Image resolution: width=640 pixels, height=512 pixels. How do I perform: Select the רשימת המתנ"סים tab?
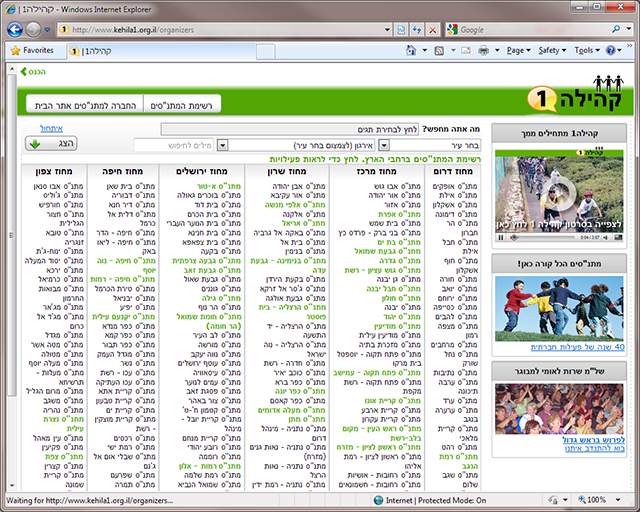point(182,105)
